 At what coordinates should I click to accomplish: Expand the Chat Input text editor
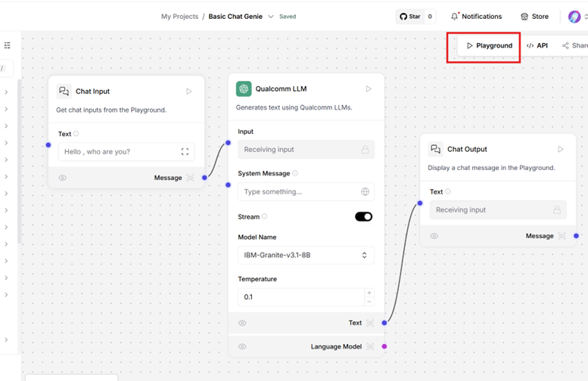pyautogui.click(x=185, y=152)
